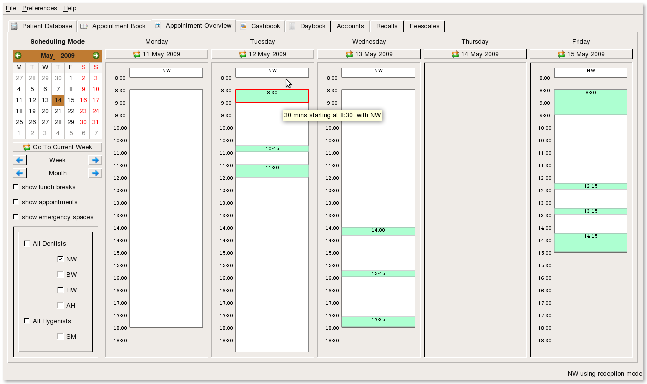Viewport: 647px width, 384px height.
Task: Click the NW header in Monday column
Action: tap(166, 73)
